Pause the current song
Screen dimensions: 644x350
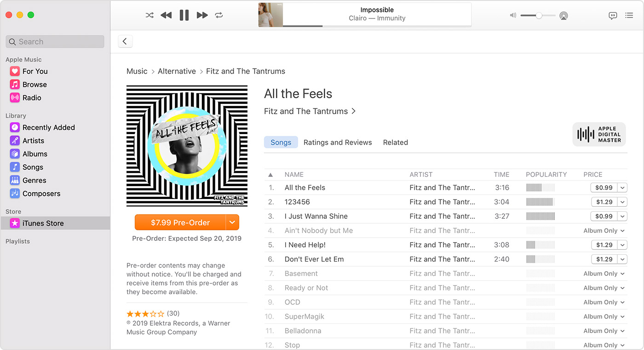coord(184,15)
